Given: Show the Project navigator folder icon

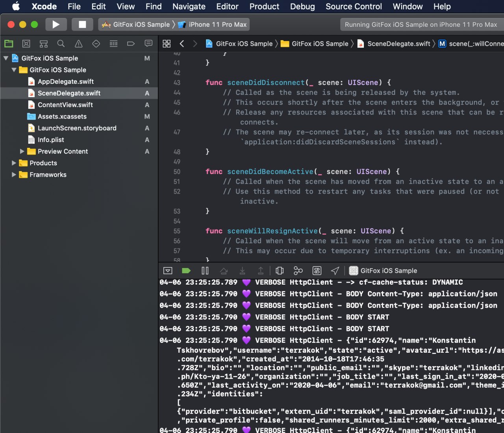Looking at the screenshot, I should point(9,44).
